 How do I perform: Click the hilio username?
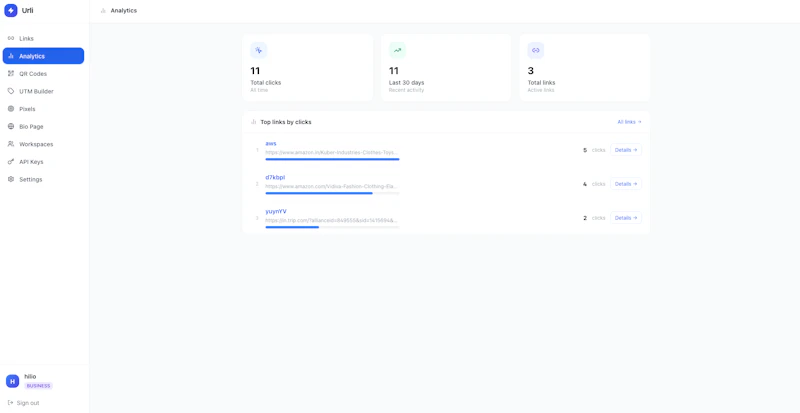(x=30, y=376)
